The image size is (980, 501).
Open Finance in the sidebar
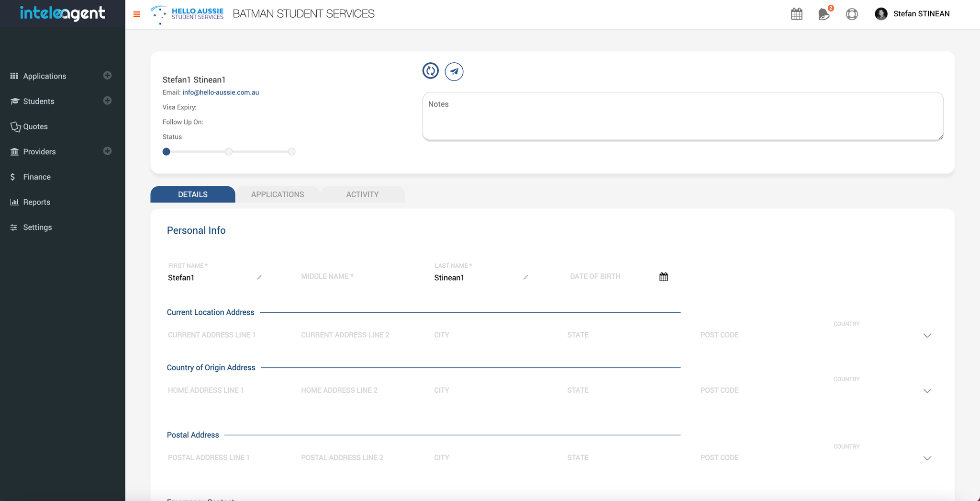37,177
